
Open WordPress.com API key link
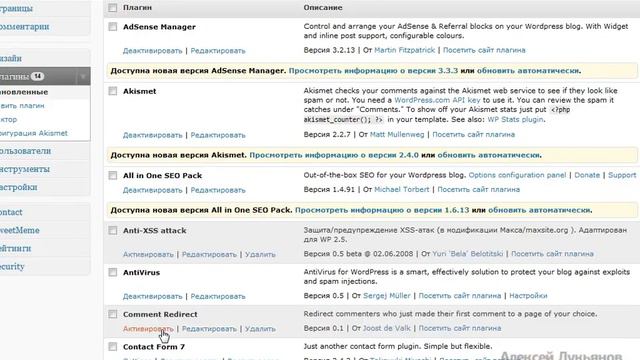(437, 100)
